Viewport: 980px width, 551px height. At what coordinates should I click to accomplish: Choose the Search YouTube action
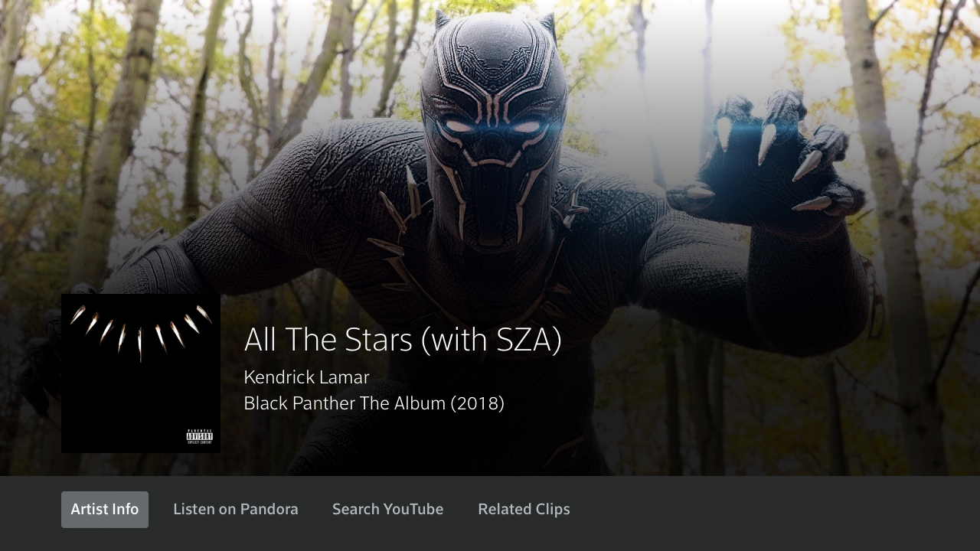tap(388, 510)
